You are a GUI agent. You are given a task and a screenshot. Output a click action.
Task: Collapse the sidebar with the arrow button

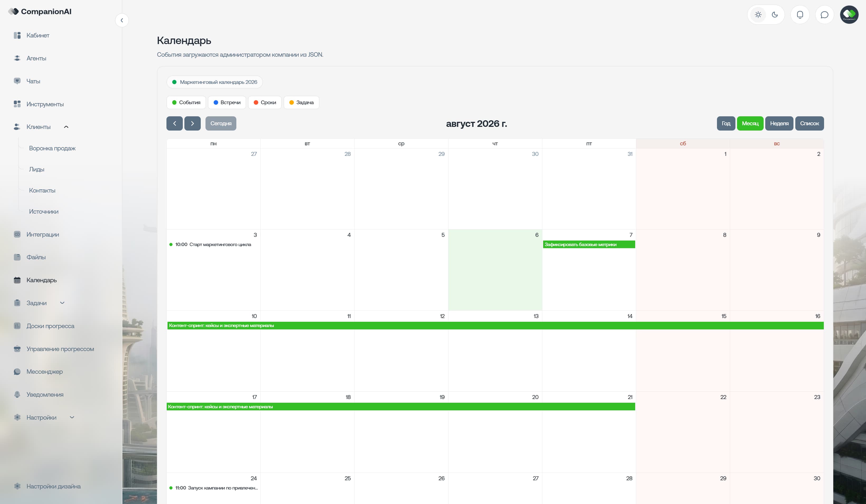coord(122,20)
